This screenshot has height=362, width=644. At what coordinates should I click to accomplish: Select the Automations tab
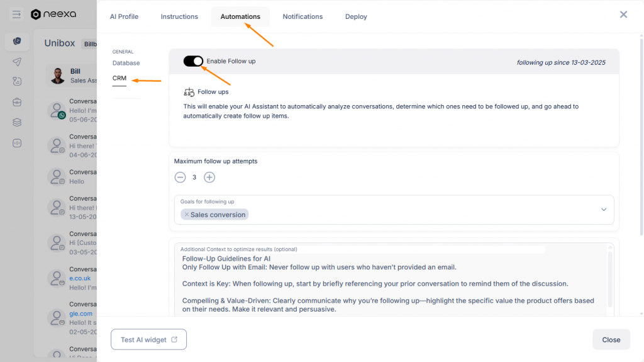240,16
